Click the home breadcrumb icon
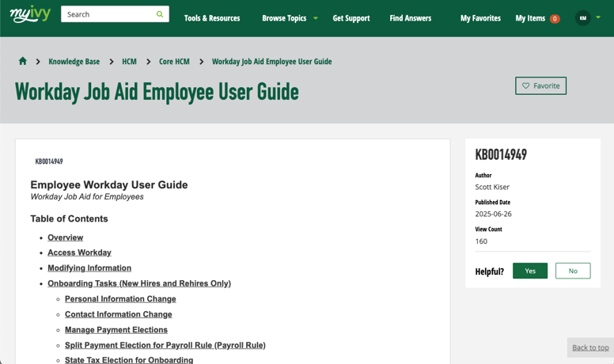 tap(23, 61)
